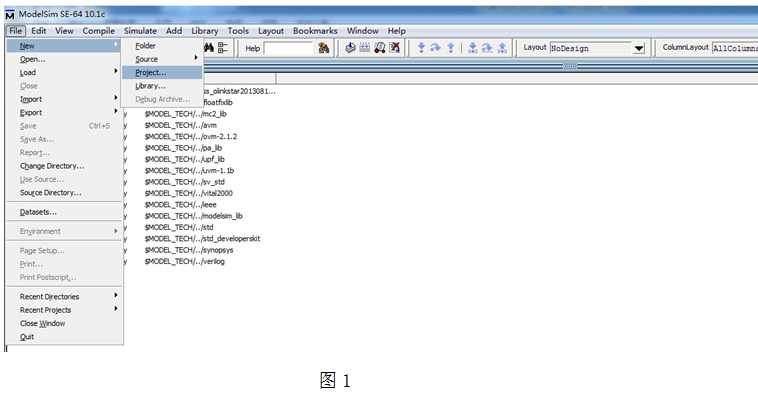Expand the Source submenu

pos(162,59)
